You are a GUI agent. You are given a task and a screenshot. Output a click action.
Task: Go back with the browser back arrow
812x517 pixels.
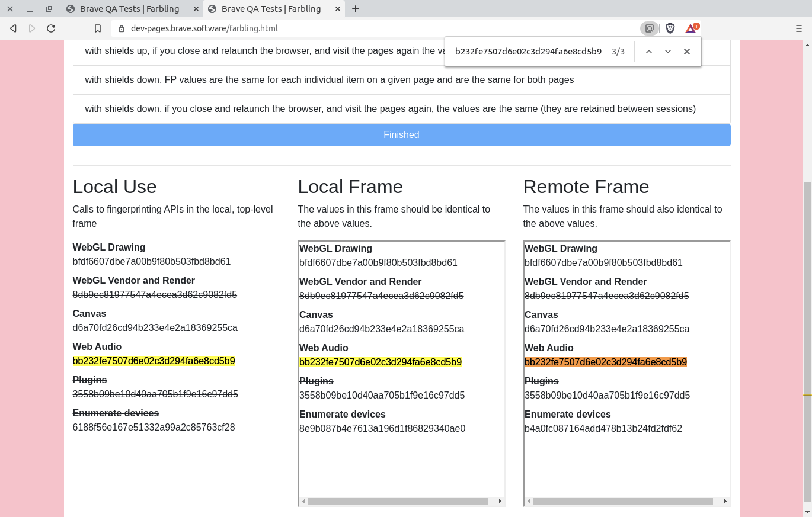(x=13, y=28)
